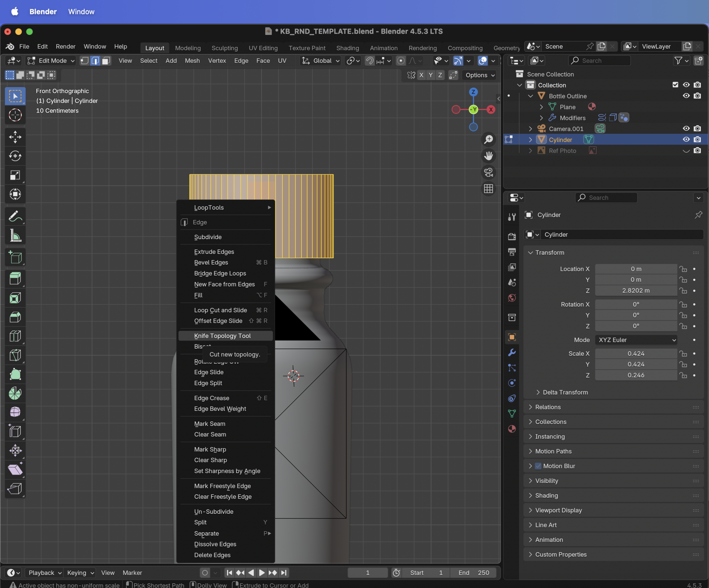
Task: Open the Global transform orientation dropdown
Action: click(x=320, y=61)
